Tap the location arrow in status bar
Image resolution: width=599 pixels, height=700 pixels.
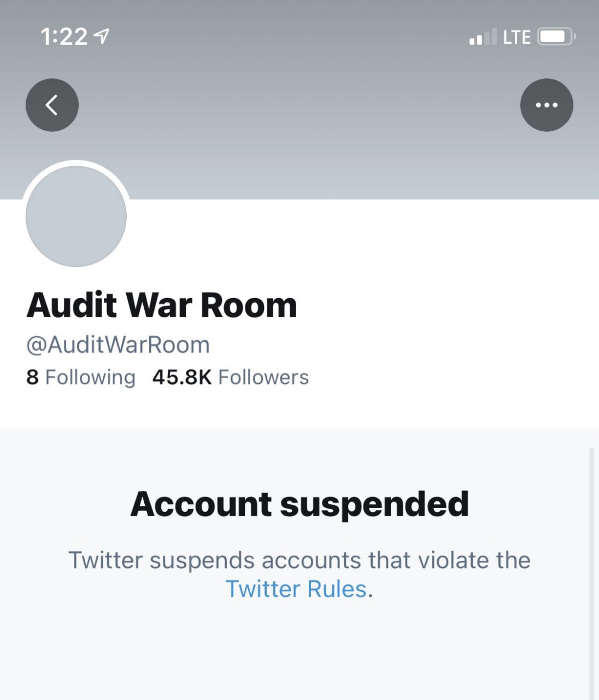(102, 37)
